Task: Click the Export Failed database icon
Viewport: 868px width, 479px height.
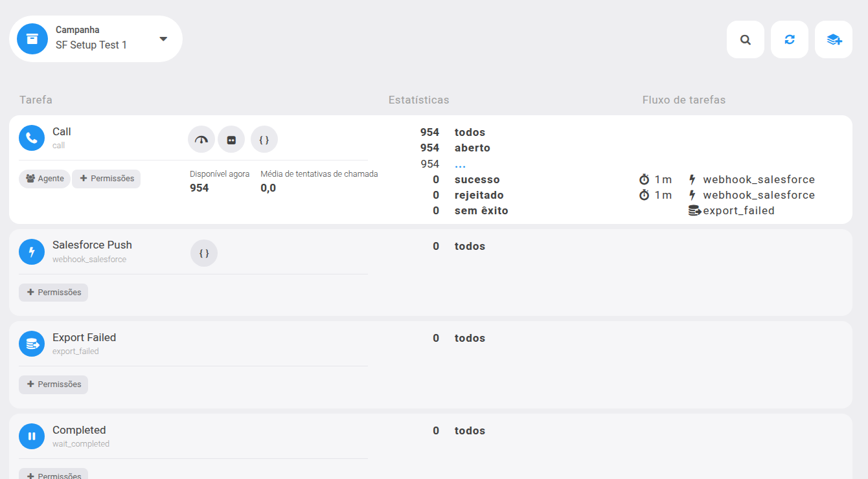Action: [32, 344]
